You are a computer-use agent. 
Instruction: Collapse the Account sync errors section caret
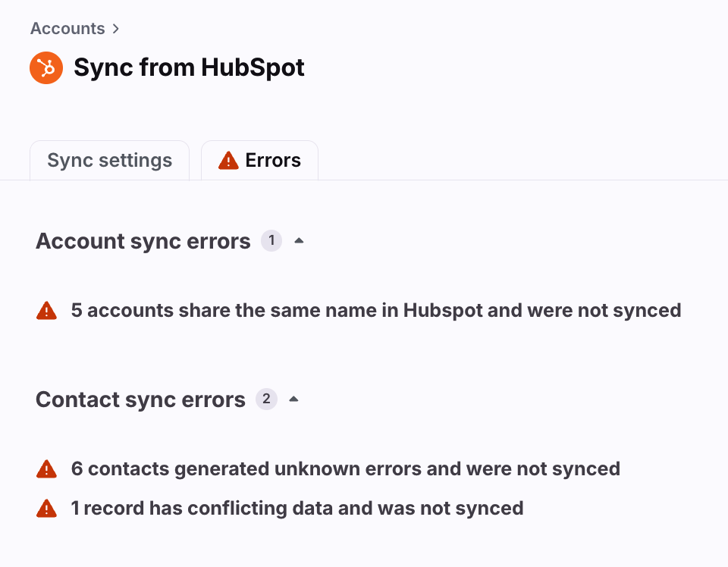(299, 241)
